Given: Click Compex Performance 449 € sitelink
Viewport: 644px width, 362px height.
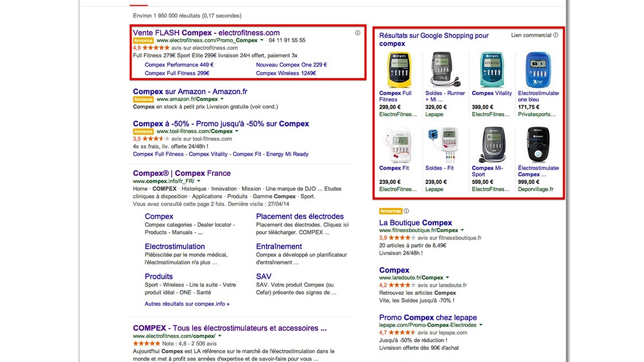Looking at the screenshot, I should [179, 65].
